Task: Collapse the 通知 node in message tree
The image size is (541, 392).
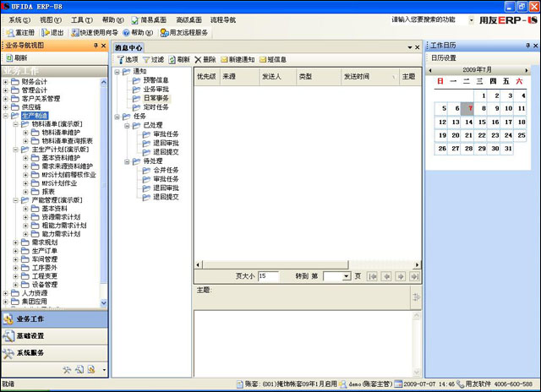Action: point(117,71)
